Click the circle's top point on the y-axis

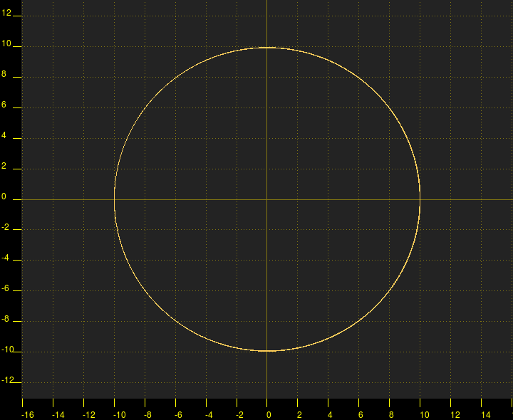click(267, 48)
